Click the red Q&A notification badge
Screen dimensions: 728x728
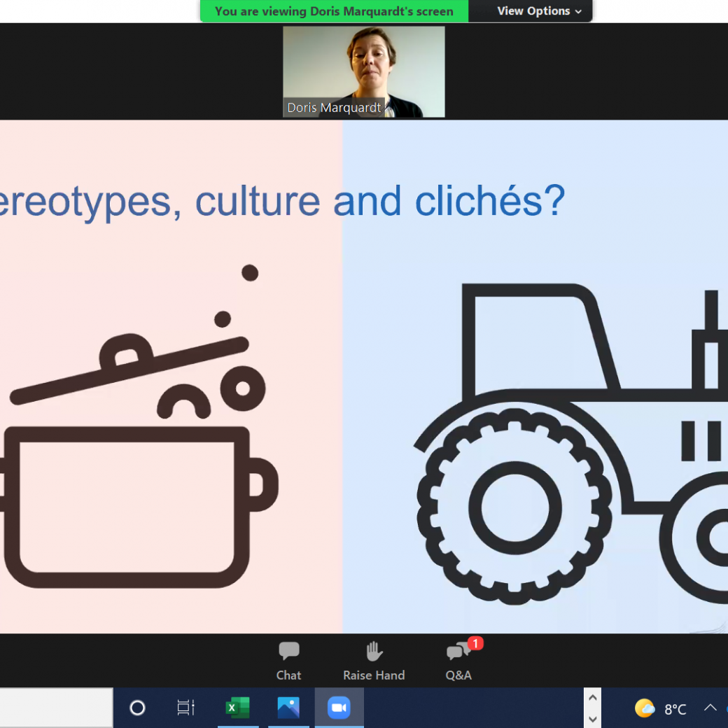coord(475,644)
